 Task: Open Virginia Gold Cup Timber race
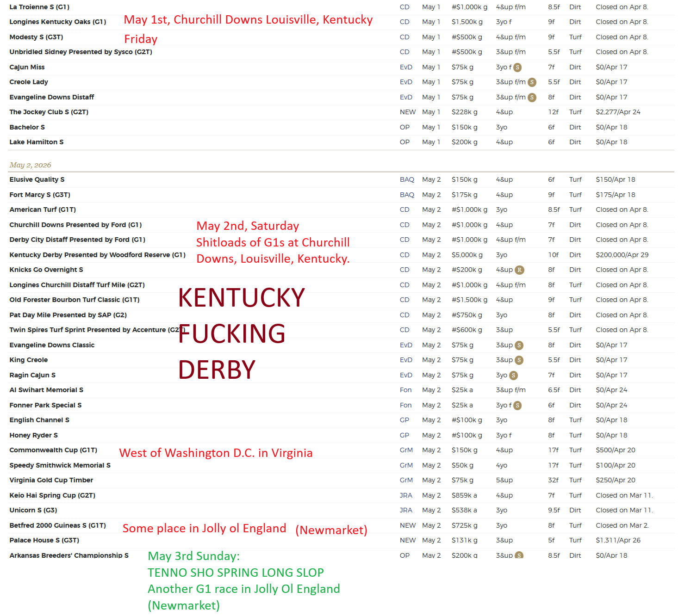tap(51, 480)
